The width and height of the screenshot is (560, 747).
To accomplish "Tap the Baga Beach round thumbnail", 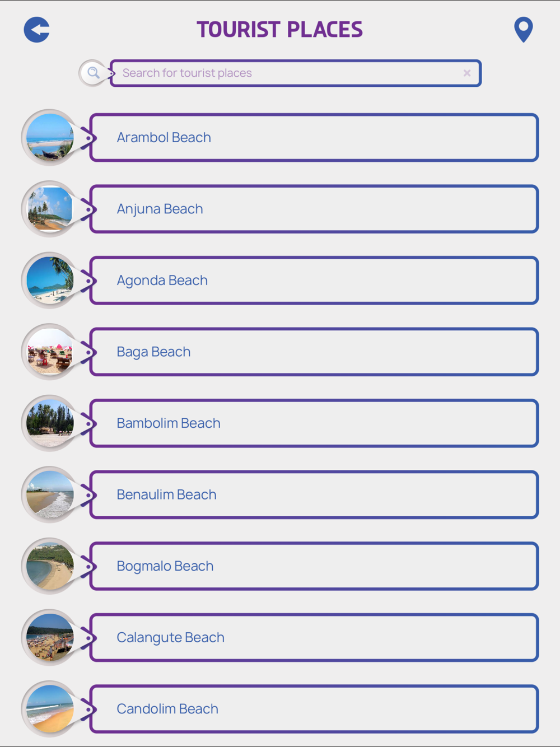I will pyautogui.click(x=50, y=352).
